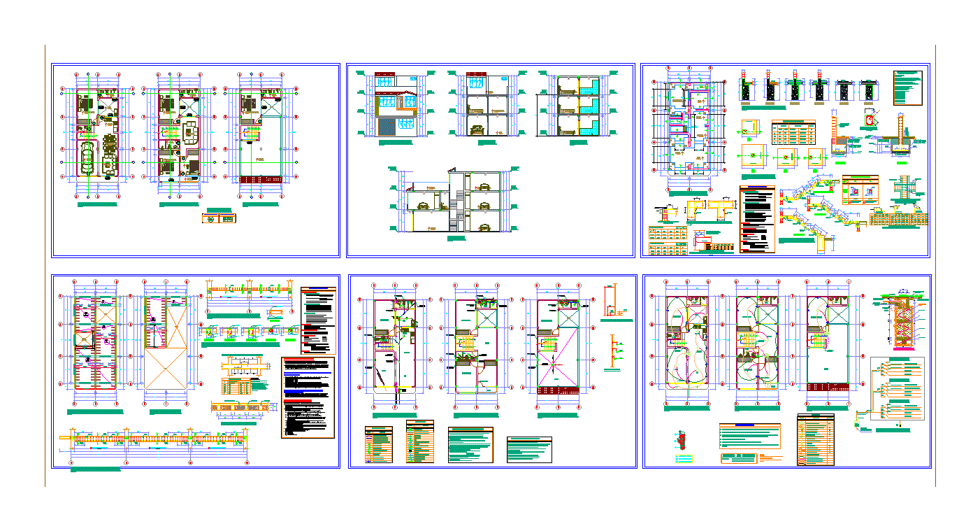Click the longitudinal section showing the staircase
The image size is (980, 531).
click(x=454, y=200)
